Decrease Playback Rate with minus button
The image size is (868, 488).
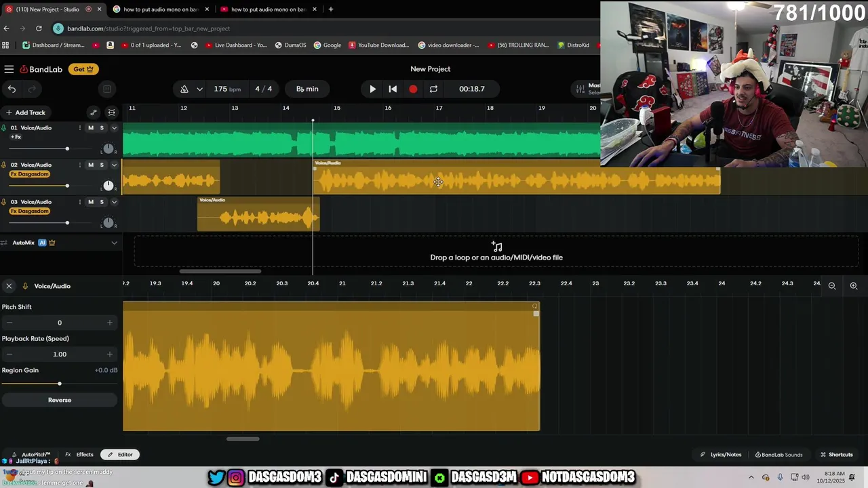(9, 354)
